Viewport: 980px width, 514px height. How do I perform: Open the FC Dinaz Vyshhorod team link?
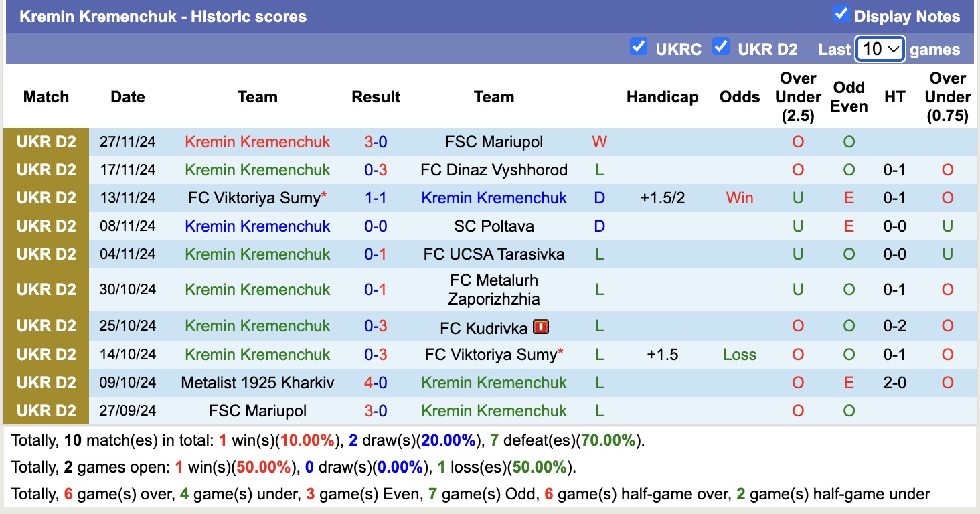tap(494, 169)
